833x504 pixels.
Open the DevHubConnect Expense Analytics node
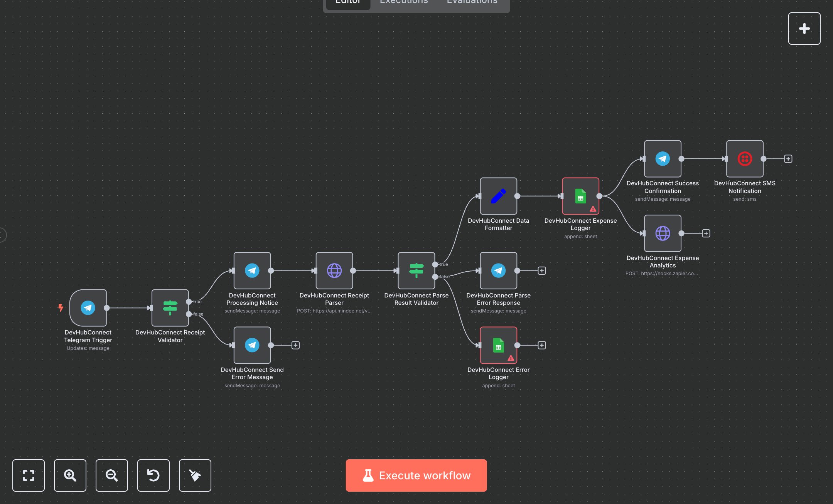click(663, 234)
